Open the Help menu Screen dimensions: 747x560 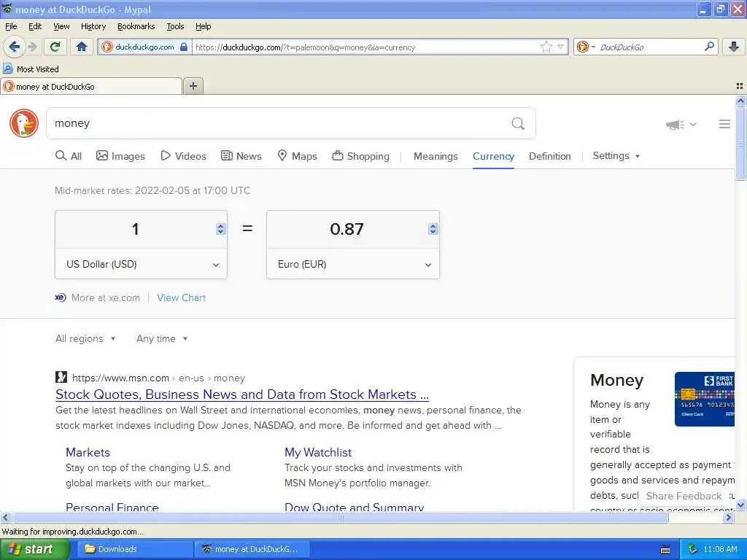[x=203, y=26]
